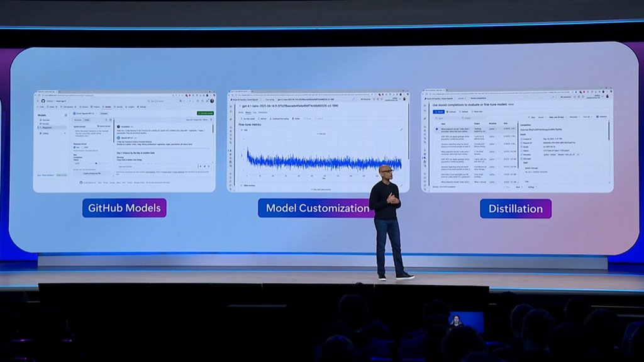Click the Compare button in GitHub playground
Image resolution: width=644 pixels, height=362 pixels.
pos(104,113)
